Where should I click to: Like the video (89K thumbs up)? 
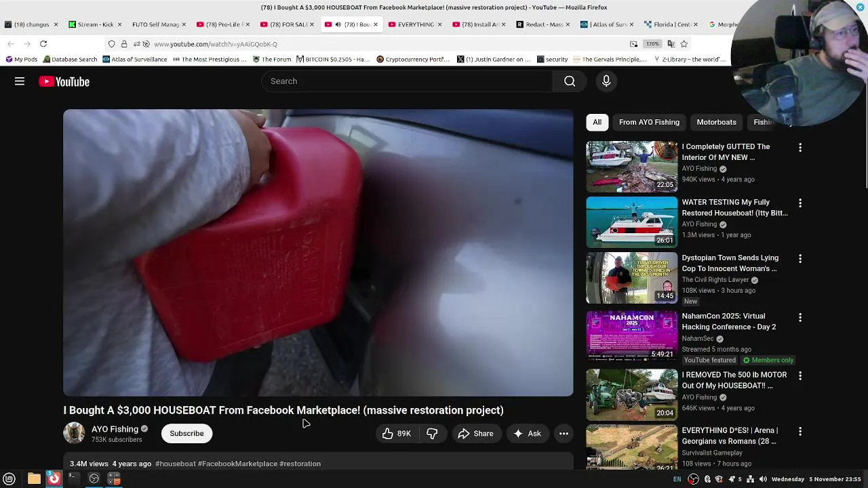(x=397, y=434)
